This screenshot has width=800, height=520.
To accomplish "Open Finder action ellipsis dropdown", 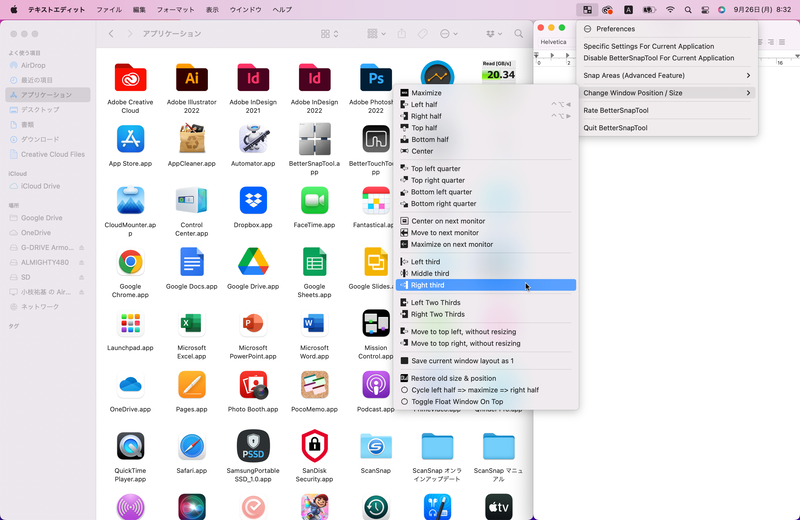I will (x=449, y=34).
